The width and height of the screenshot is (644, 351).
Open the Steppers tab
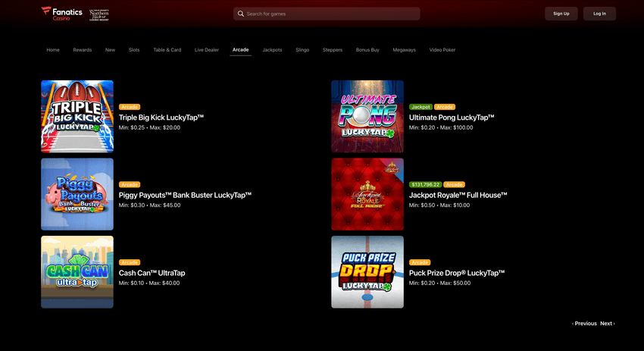click(x=333, y=50)
